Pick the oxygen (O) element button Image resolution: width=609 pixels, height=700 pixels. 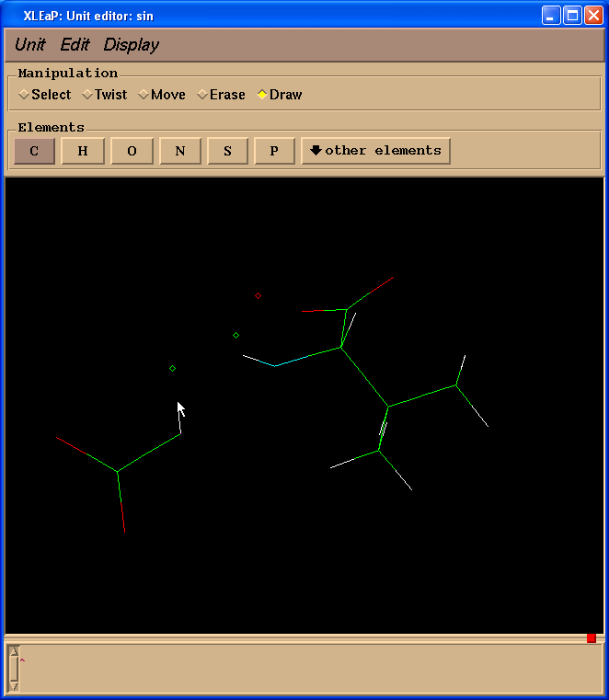click(132, 151)
